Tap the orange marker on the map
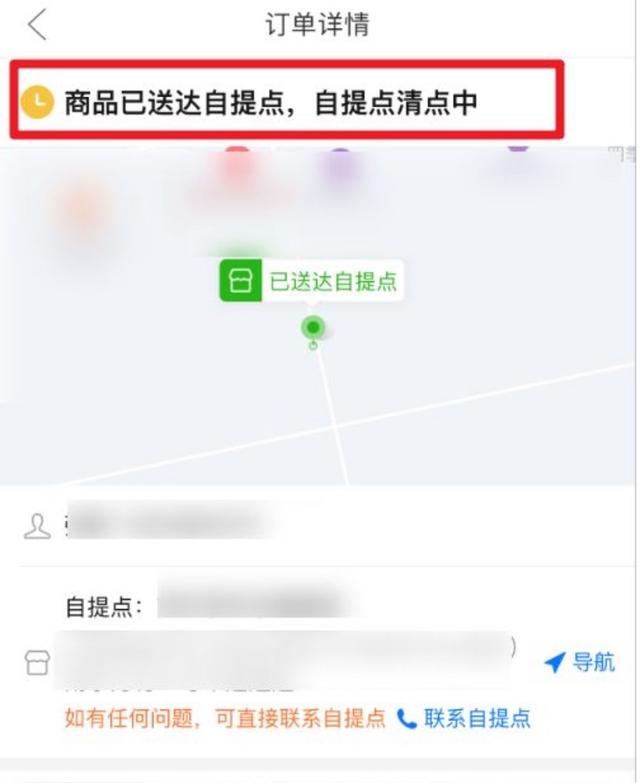The image size is (640, 783). (x=82, y=212)
